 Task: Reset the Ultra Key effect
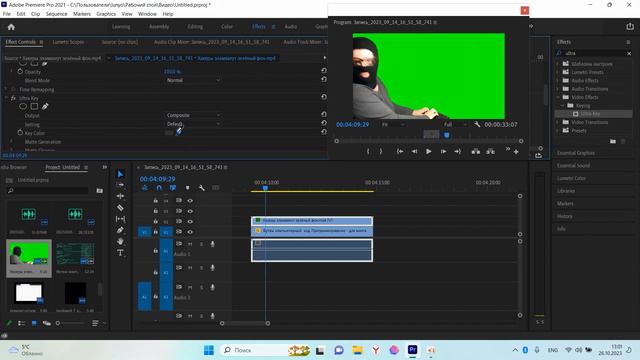(324, 97)
